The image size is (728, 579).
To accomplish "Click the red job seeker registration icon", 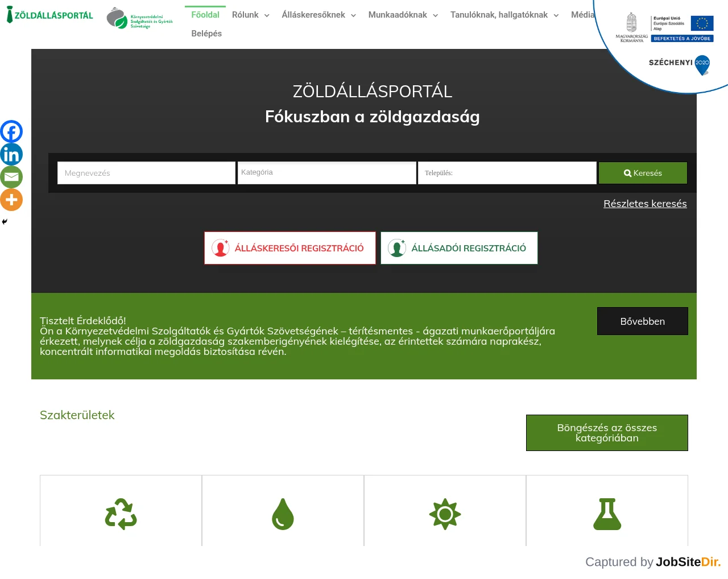I will pos(221,248).
